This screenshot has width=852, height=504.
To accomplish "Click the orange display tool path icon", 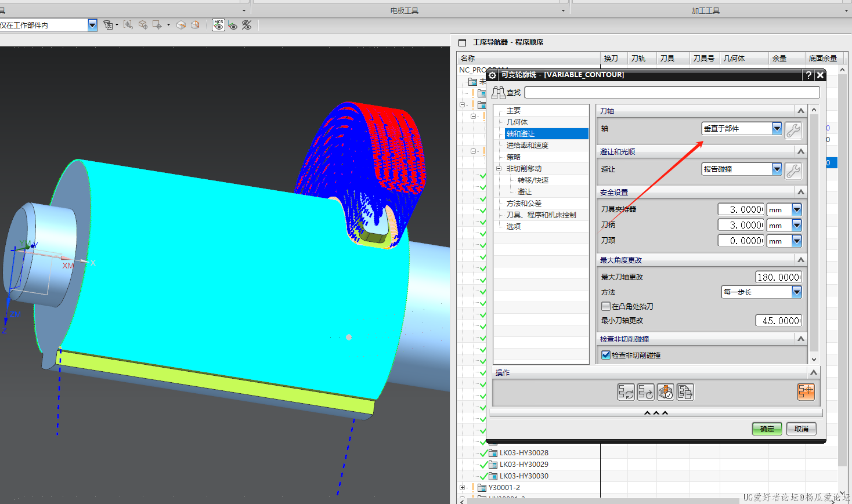I will point(806,391).
